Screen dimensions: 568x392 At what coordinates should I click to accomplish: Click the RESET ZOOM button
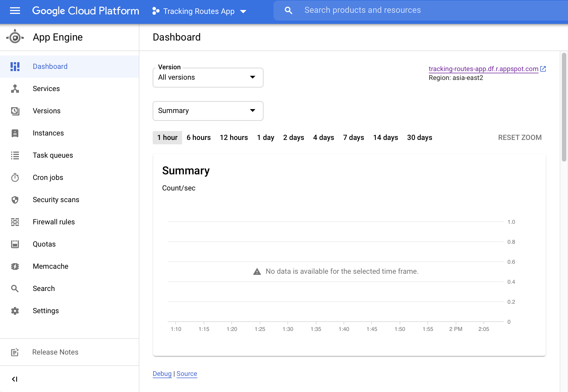click(520, 137)
